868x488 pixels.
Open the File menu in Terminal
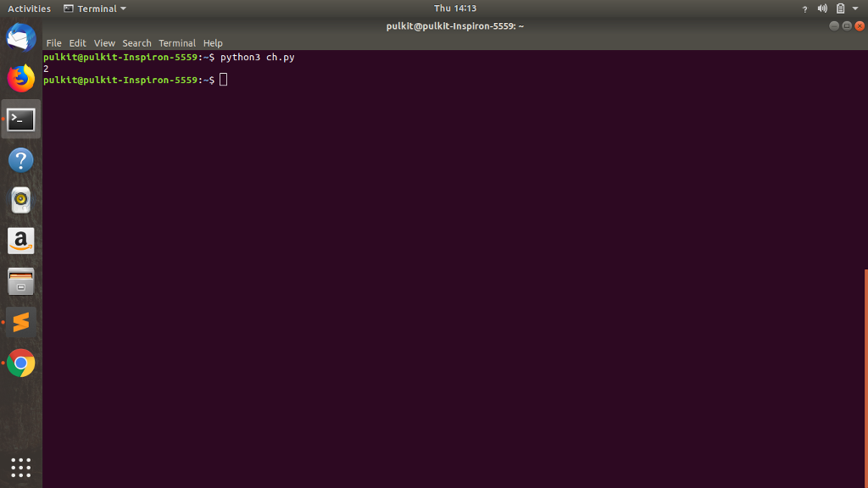(x=53, y=43)
